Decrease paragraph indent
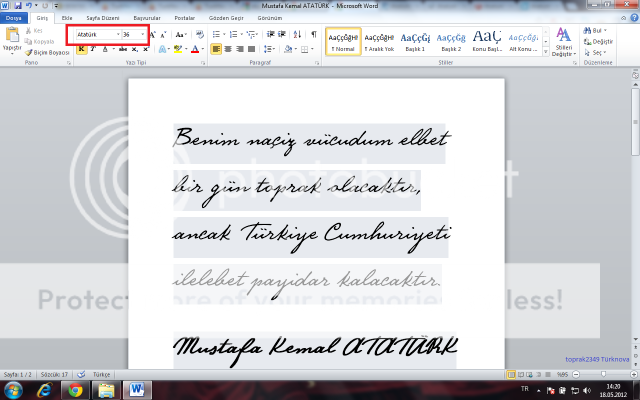The height and width of the screenshot is (400, 640). tap(270, 34)
